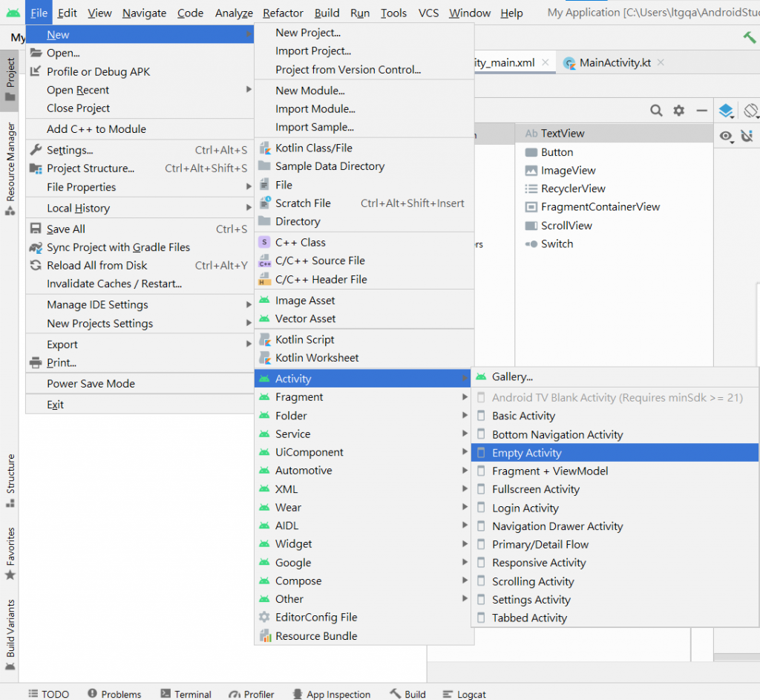
Task: Expand the XML submenu
Action: click(364, 489)
